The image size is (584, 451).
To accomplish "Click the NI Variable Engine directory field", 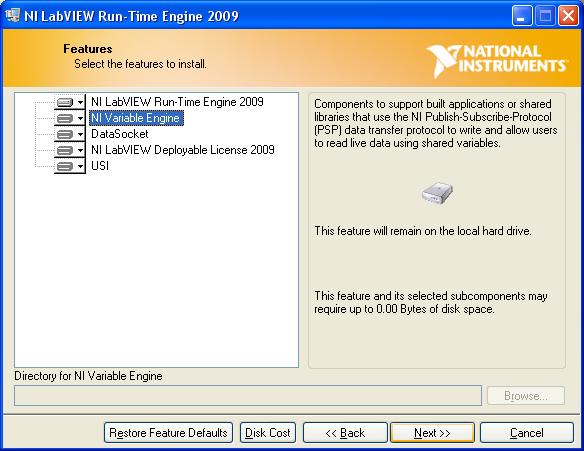I will pyautogui.click(x=248, y=396).
